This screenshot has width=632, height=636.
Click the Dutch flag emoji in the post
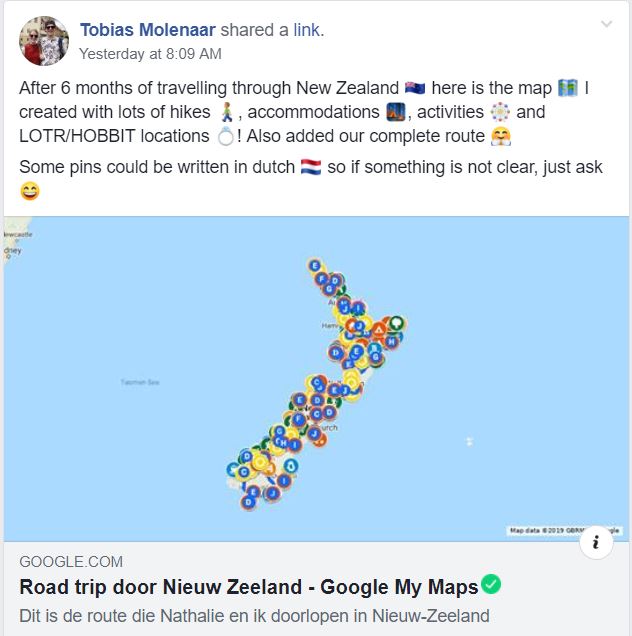310,167
